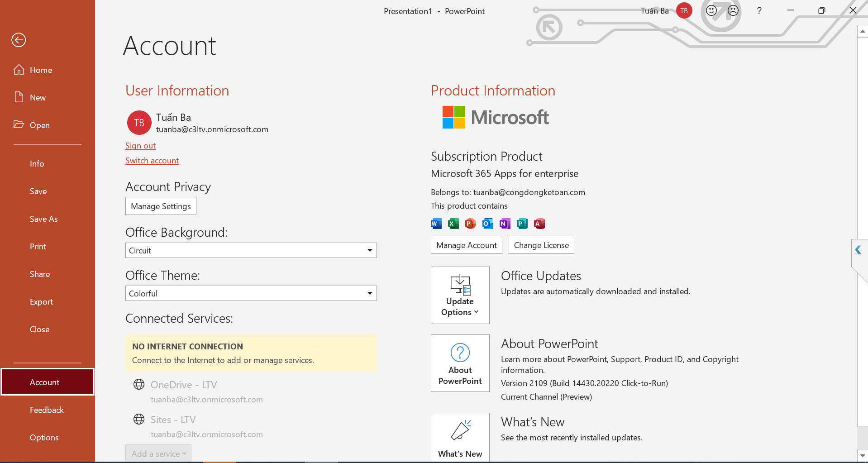Screen dimensions: 868x463
Task: Open the Print page
Action: (48, 247)
